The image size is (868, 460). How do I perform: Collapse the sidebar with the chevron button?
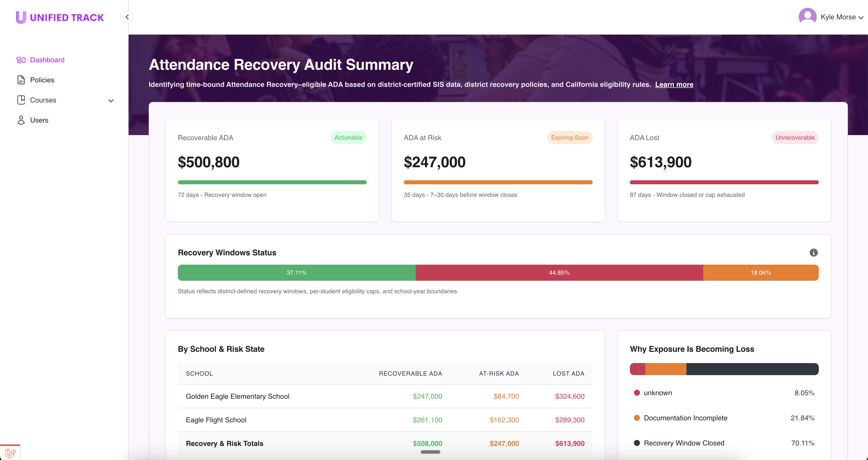127,17
